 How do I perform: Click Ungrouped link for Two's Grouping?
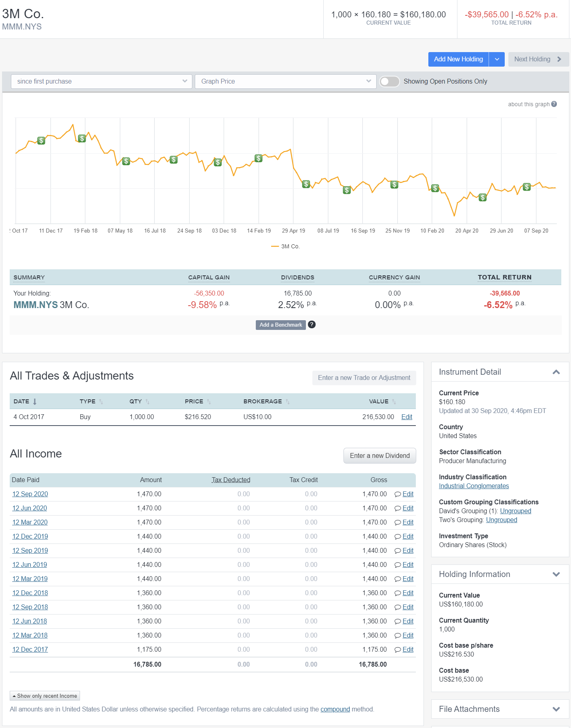(501, 520)
